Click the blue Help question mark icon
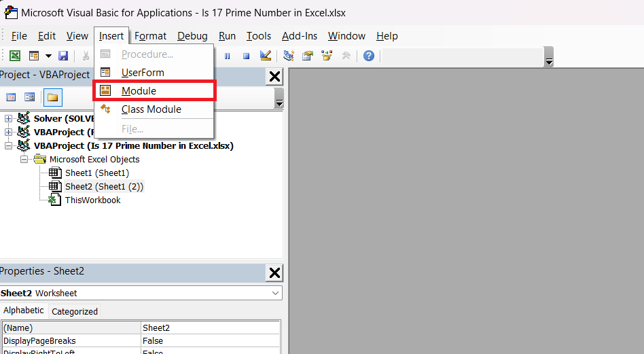The width and height of the screenshot is (644, 354). pyautogui.click(x=369, y=56)
